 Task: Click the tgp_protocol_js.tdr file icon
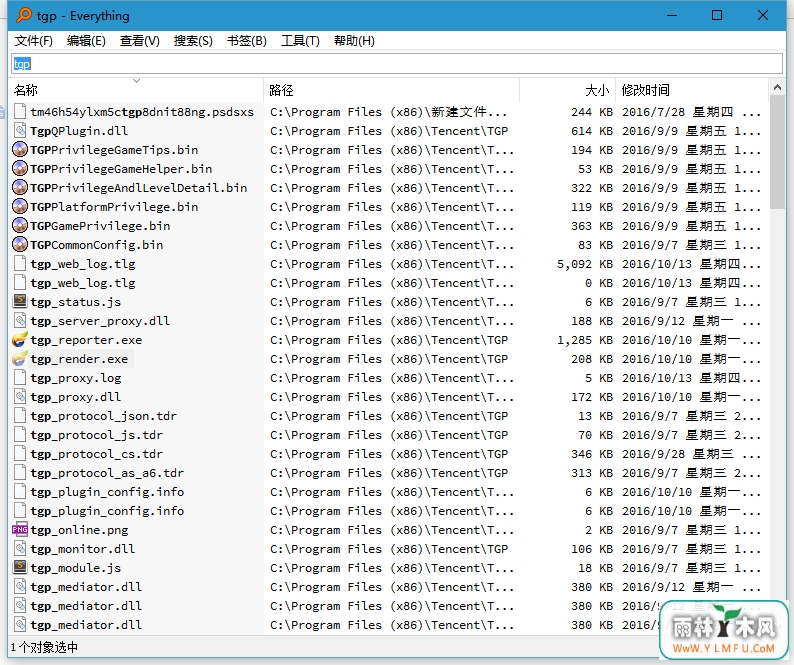coord(20,435)
